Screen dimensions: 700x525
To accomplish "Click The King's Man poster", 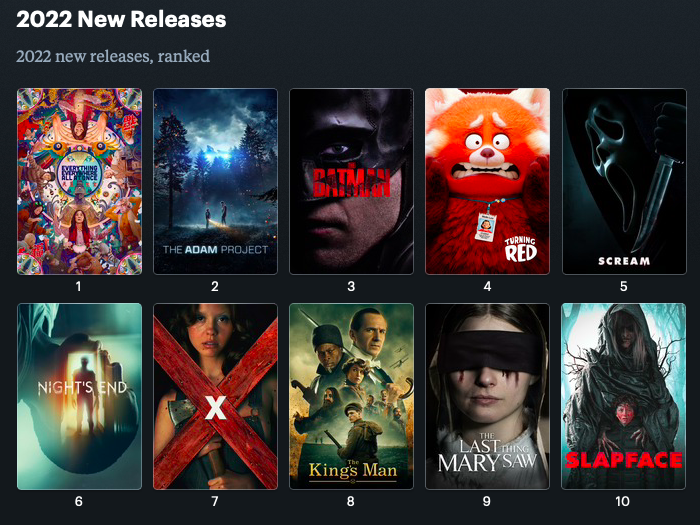I will coord(351,396).
